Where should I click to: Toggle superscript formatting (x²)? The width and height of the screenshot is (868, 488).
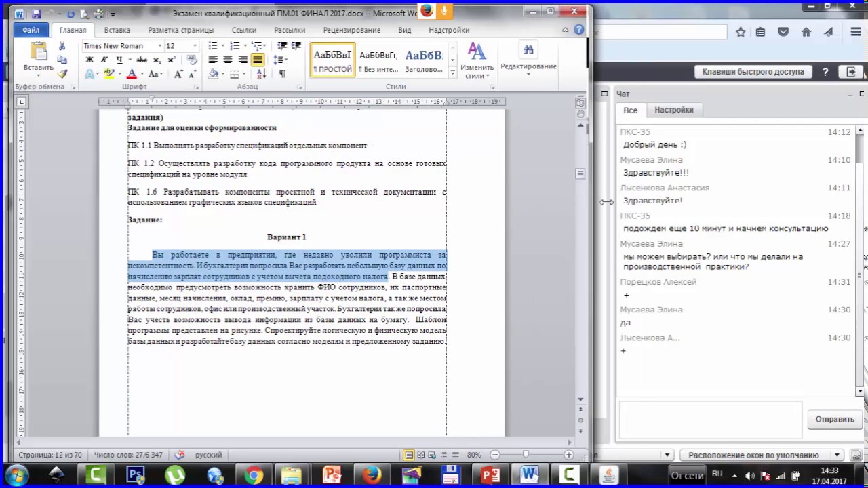pyautogui.click(x=172, y=60)
